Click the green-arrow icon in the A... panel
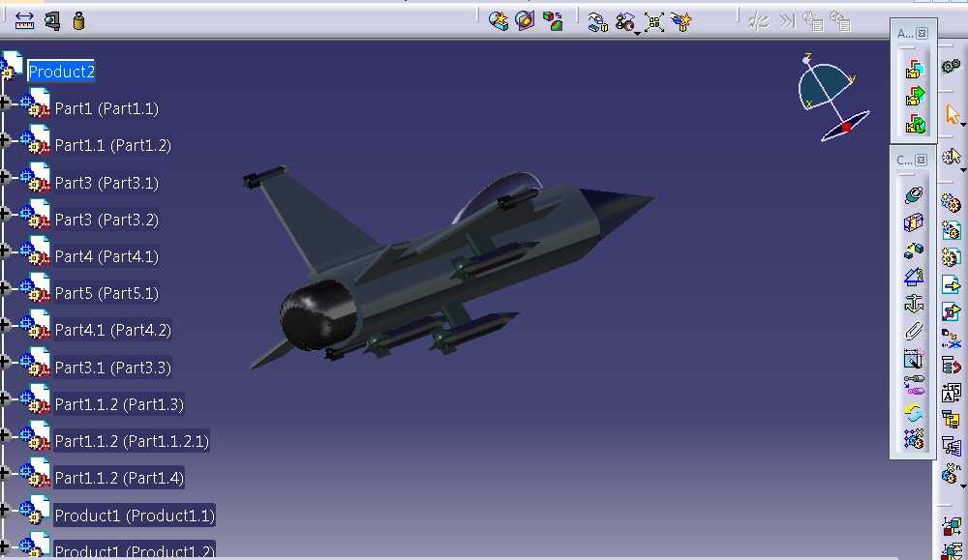Image resolution: width=968 pixels, height=560 pixels. 915,96
